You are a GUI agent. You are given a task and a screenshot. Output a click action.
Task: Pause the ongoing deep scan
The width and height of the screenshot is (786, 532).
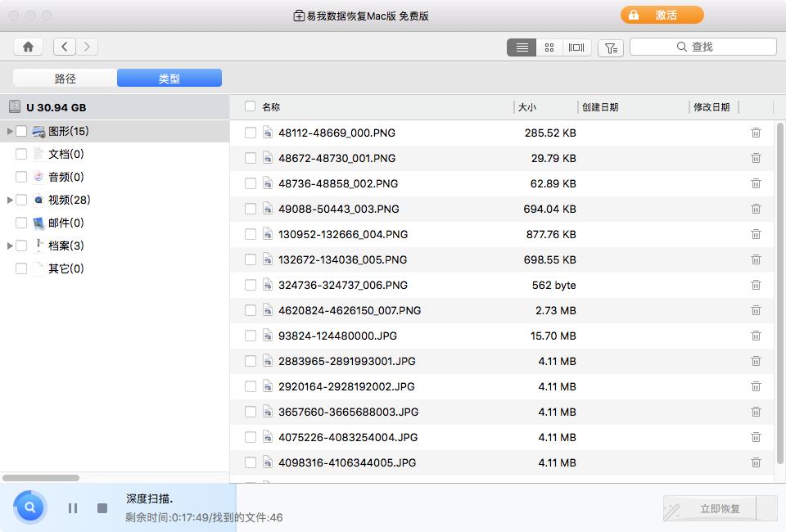coord(72,507)
